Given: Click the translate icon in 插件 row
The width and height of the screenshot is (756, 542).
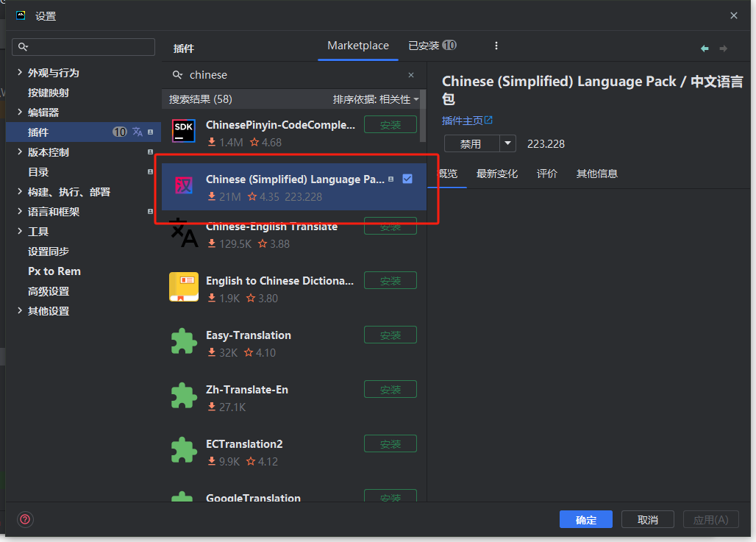Looking at the screenshot, I should (138, 132).
